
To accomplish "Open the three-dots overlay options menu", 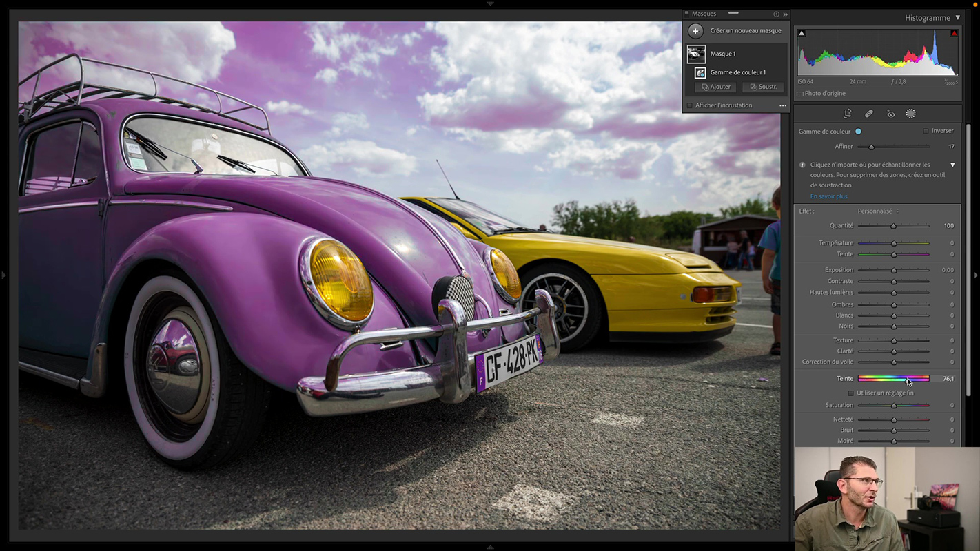I will click(x=783, y=105).
